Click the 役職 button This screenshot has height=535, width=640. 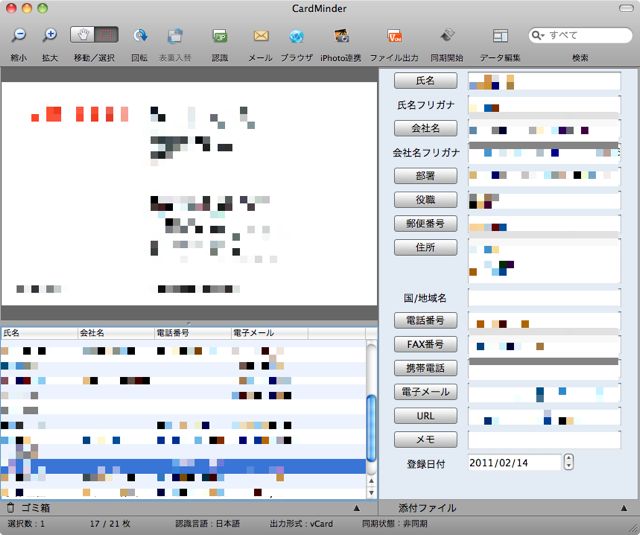(425, 200)
